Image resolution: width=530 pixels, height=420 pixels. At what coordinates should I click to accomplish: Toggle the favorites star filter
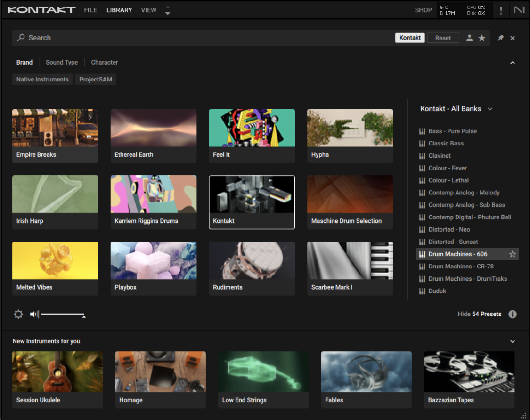[482, 38]
